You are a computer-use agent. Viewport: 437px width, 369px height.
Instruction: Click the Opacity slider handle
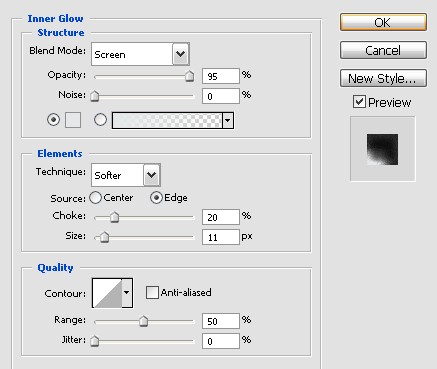coord(189,76)
